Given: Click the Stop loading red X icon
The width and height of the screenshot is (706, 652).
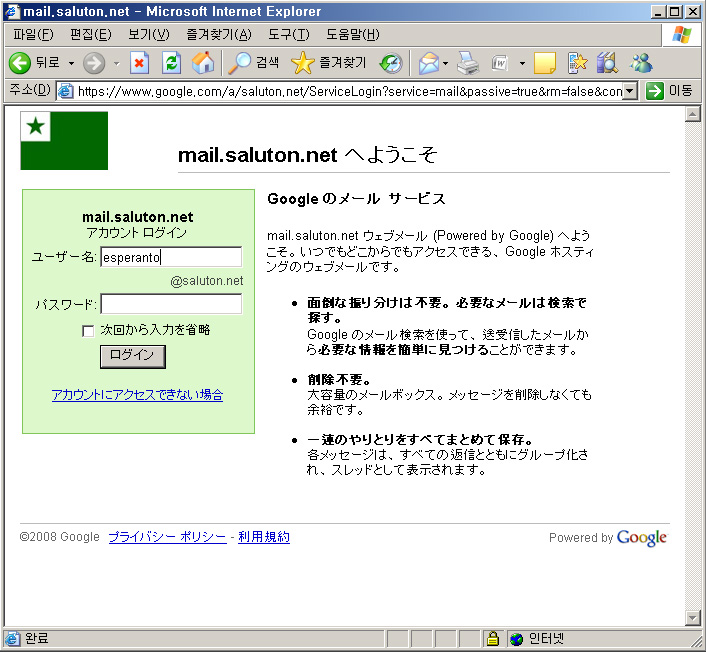Looking at the screenshot, I should click(140, 63).
